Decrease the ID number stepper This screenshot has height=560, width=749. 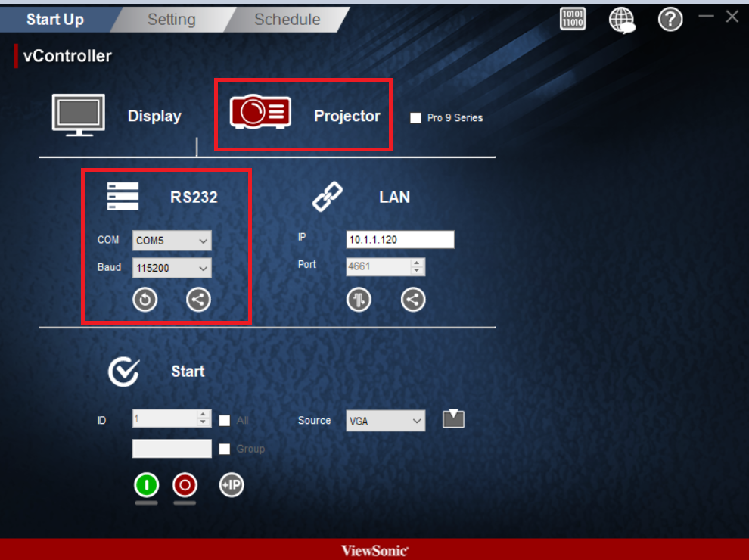coord(203,422)
